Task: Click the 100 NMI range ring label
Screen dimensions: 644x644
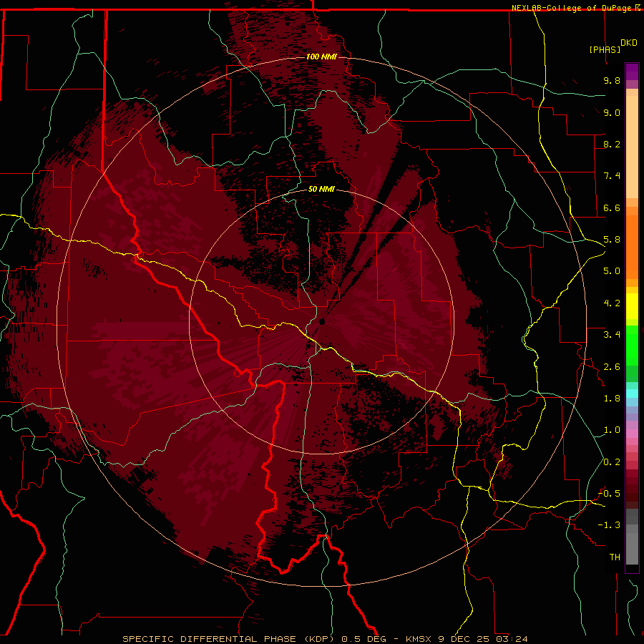Action: (x=321, y=57)
